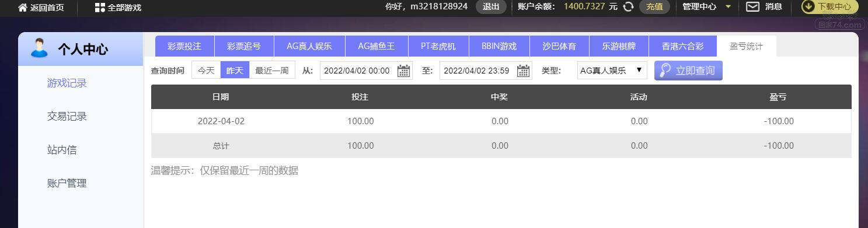Click the 个人中心 user avatar icon
This screenshot has height=228, width=868.
click(x=39, y=48)
